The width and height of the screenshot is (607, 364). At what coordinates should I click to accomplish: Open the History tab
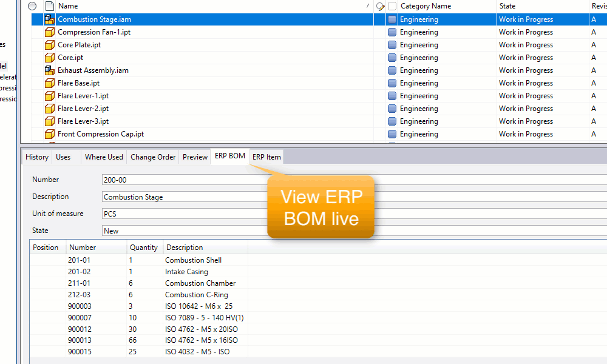click(36, 157)
